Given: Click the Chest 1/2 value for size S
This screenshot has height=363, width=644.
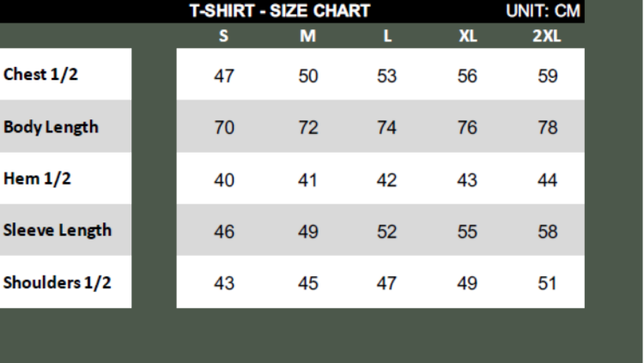Looking at the screenshot, I should pyautogui.click(x=224, y=76).
